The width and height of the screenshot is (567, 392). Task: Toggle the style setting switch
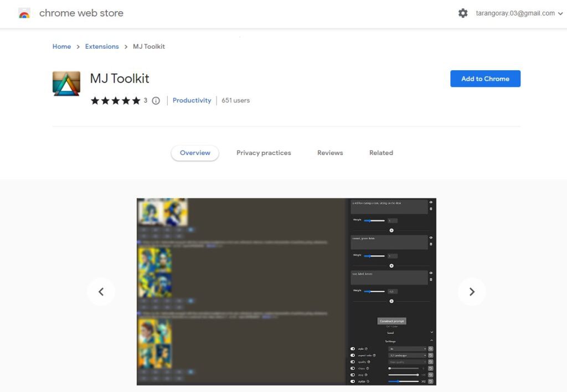click(x=353, y=349)
